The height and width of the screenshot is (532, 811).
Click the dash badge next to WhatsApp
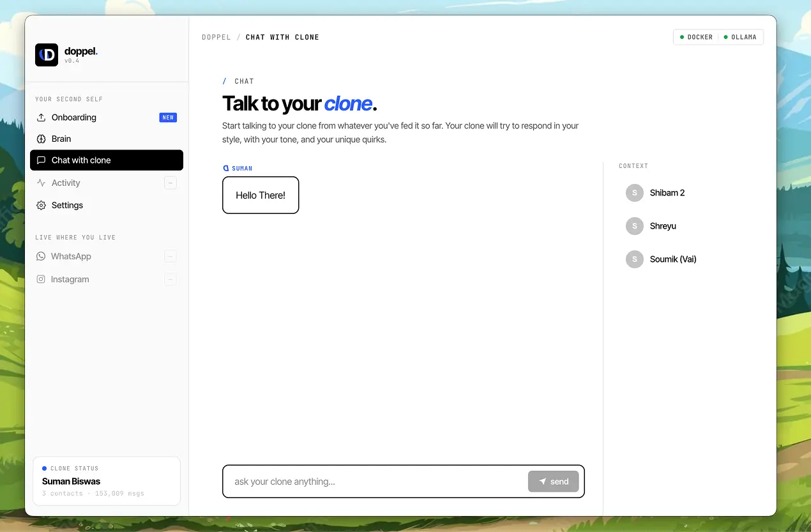[171, 256]
